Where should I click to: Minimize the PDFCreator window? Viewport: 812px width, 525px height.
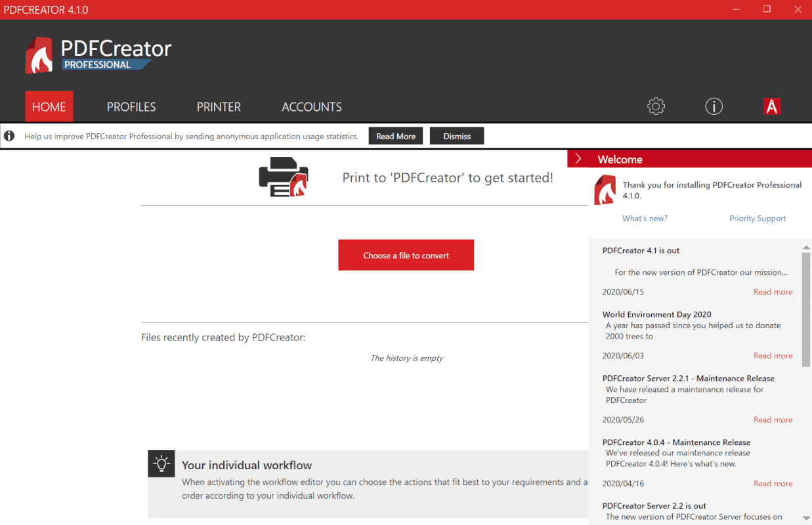(735, 9)
